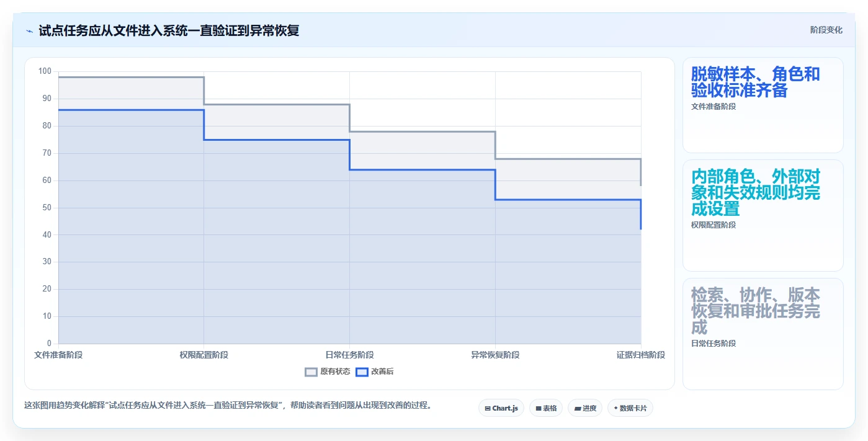Click the 权限配置阶段 x-axis label

pos(204,355)
